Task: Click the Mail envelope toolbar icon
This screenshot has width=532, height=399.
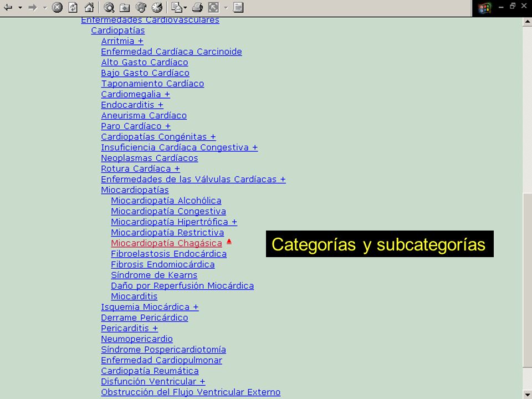Action: [x=176, y=7]
